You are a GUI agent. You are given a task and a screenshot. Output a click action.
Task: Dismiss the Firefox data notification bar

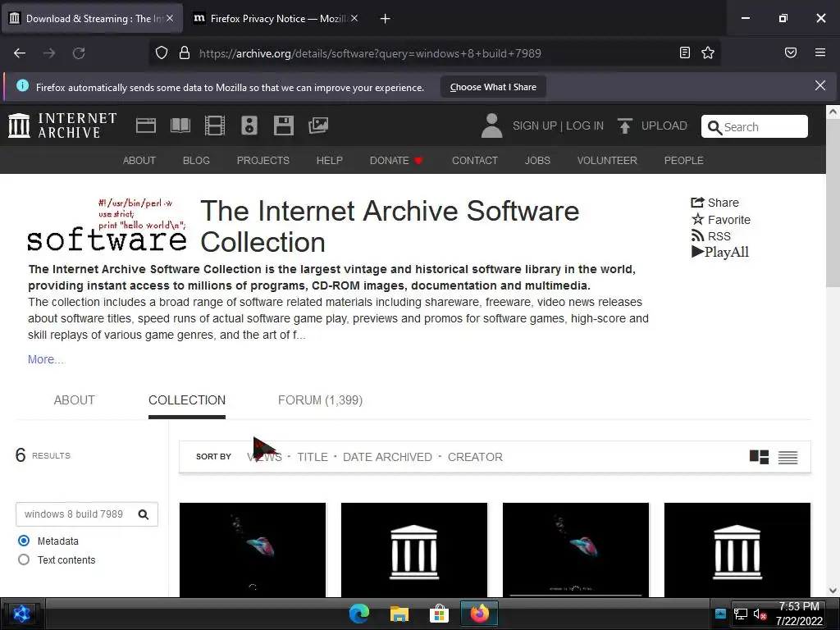(820, 85)
